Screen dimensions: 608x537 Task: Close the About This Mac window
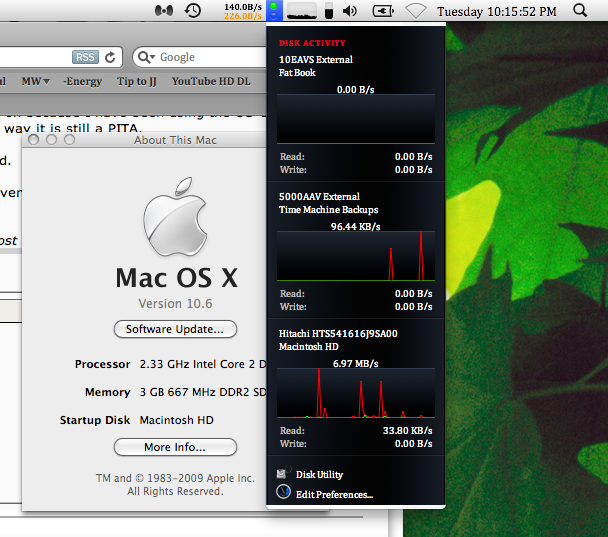point(34,140)
